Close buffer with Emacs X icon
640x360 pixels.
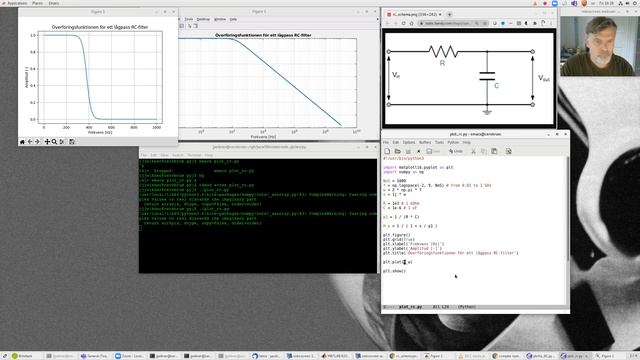tap(418, 151)
